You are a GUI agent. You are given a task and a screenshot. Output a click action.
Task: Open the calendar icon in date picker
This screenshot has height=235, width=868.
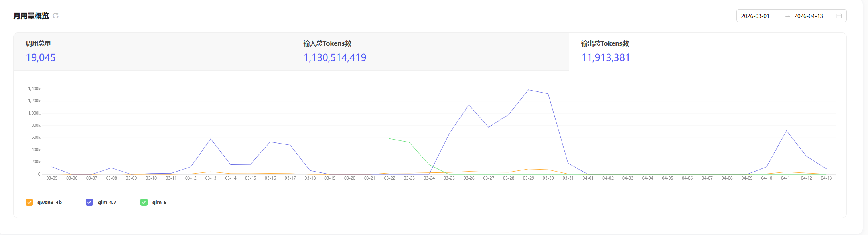(839, 16)
